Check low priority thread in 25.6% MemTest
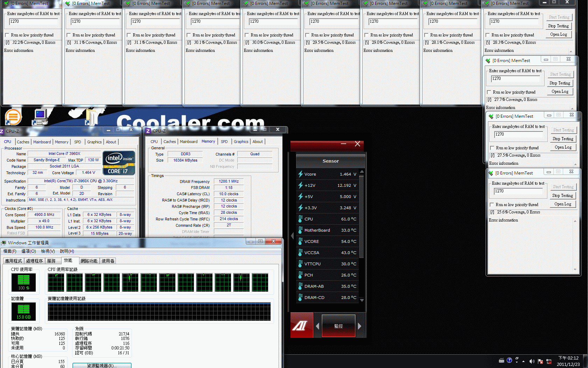This screenshot has height=368, width=588. pos(492,205)
